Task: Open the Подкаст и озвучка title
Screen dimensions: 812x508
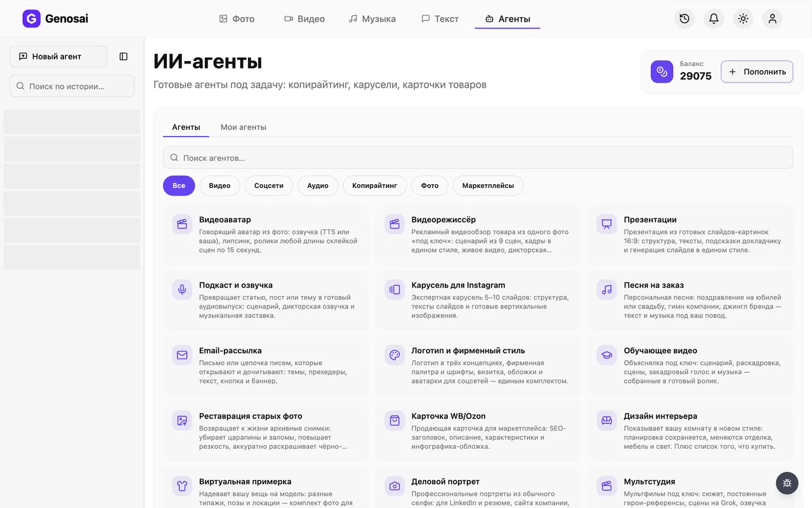Action: click(x=236, y=285)
